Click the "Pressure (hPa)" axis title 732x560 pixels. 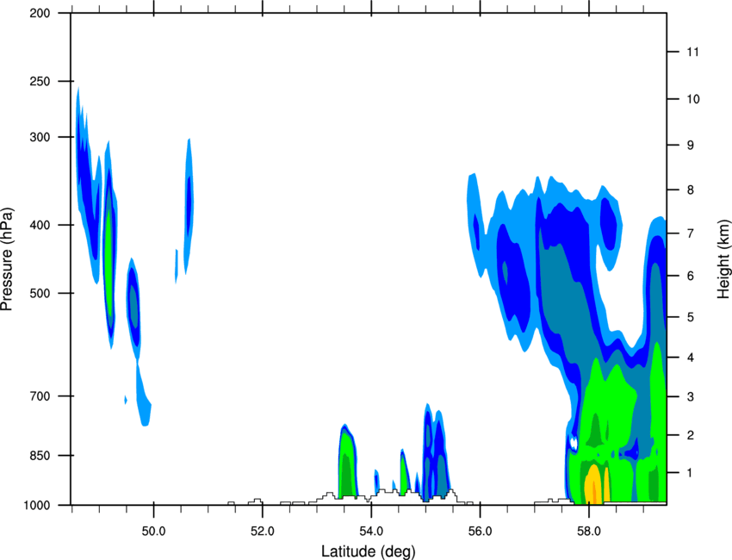(8, 259)
